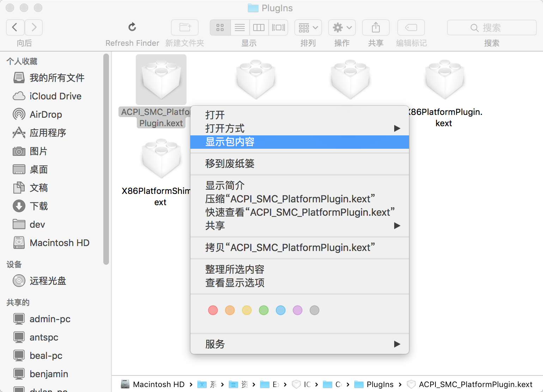
Task: Switch to icon view
Action: pos(220,27)
